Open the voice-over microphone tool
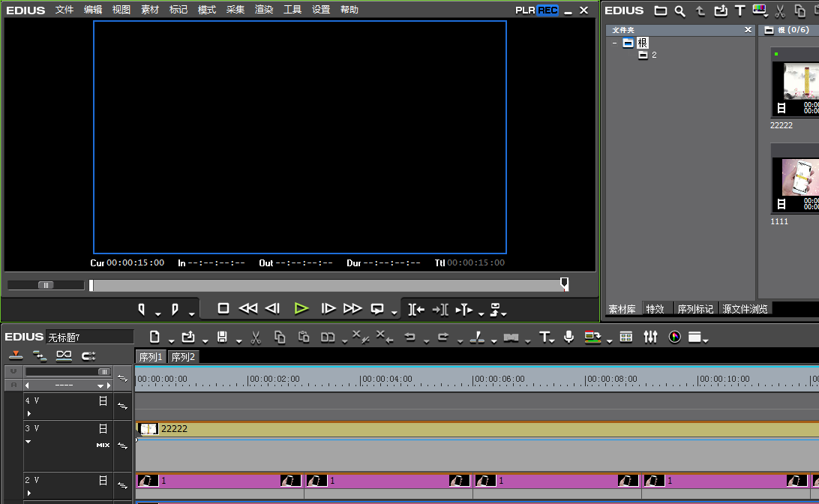Viewport: 819px width, 504px height. (568, 337)
